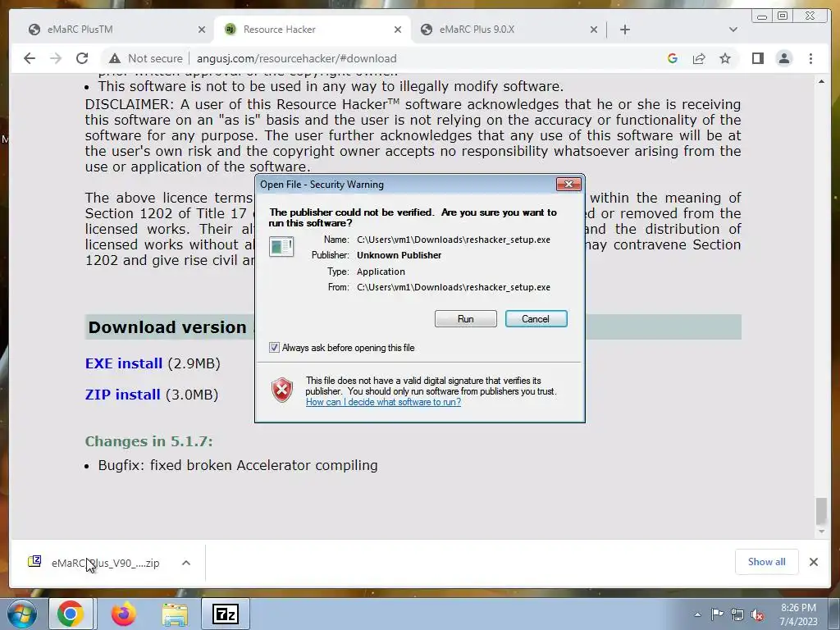Uncheck Always ask before opening this file
Image resolution: width=840 pixels, height=630 pixels.
point(274,348)
